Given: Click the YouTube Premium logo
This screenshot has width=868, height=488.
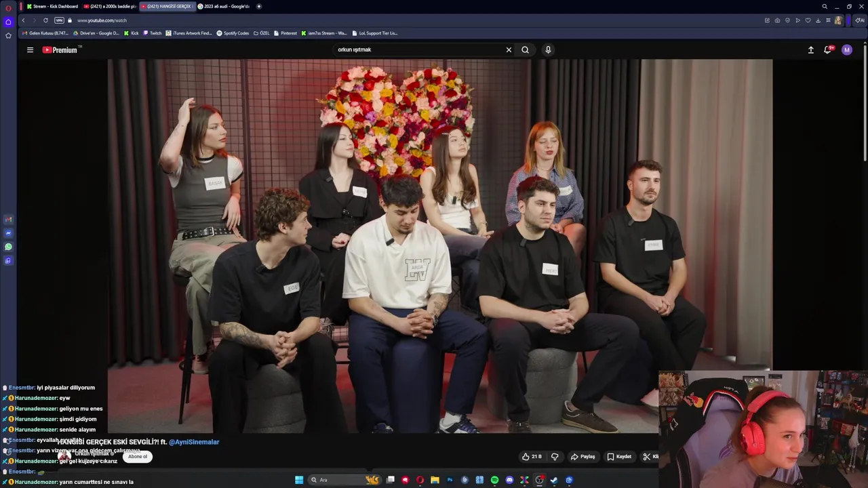Looking at the screenshot, I should 61,49.
